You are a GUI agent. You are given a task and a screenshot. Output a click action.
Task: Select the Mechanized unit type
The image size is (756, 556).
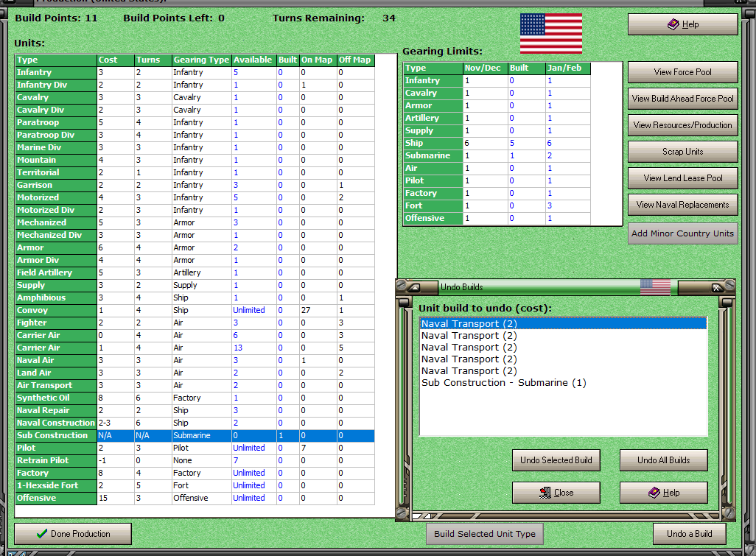tap(56, 222)
